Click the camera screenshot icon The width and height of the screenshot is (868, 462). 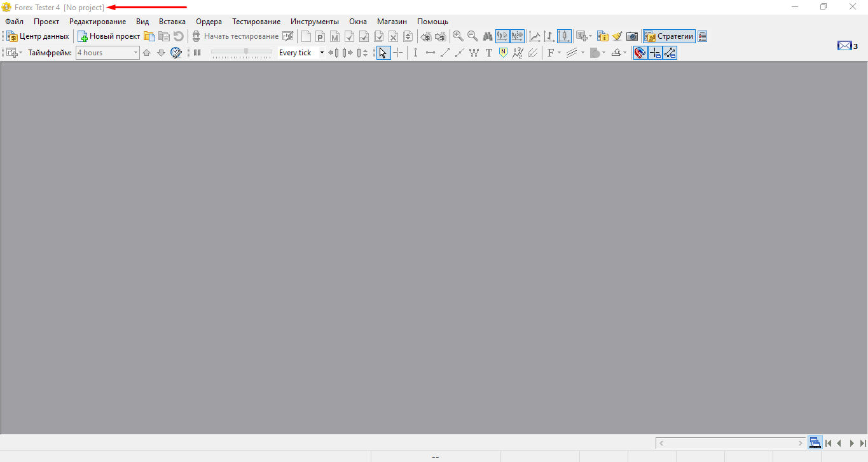[x=632, y=36]
